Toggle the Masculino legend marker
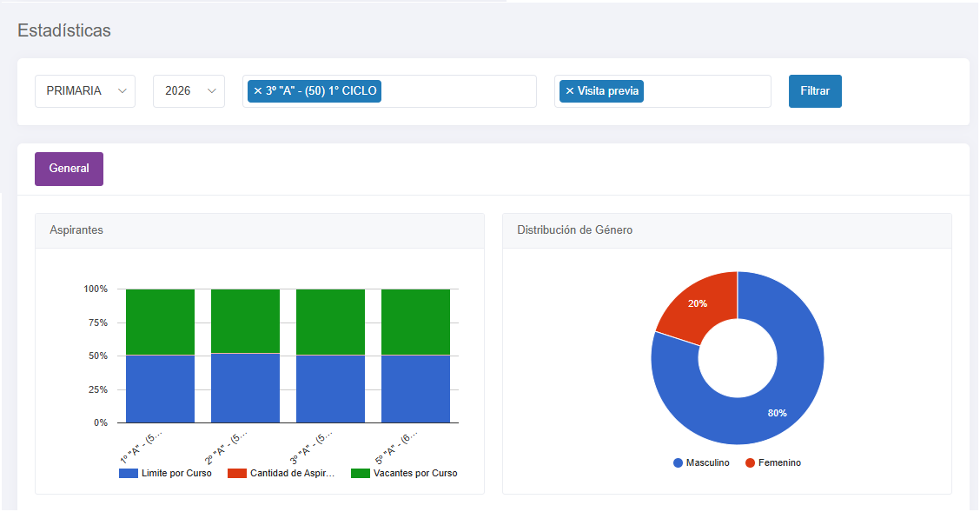 pos(679,463)
